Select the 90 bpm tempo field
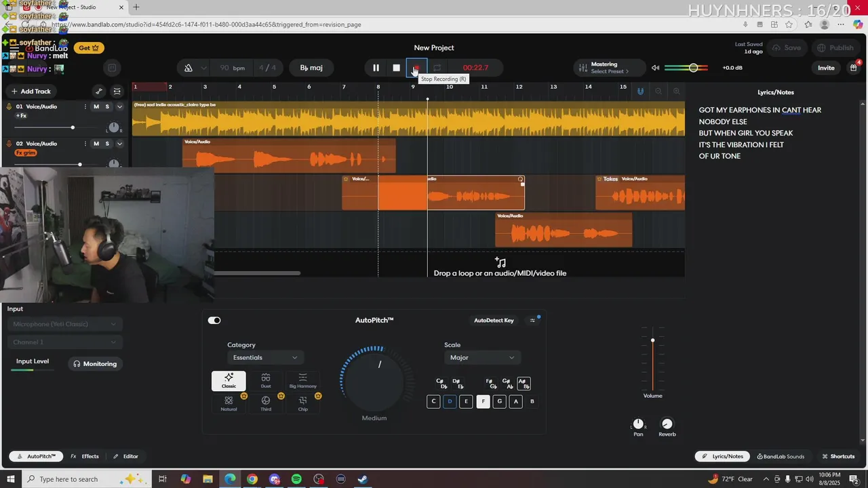868x488 pixels. click(x=232, y=68)
